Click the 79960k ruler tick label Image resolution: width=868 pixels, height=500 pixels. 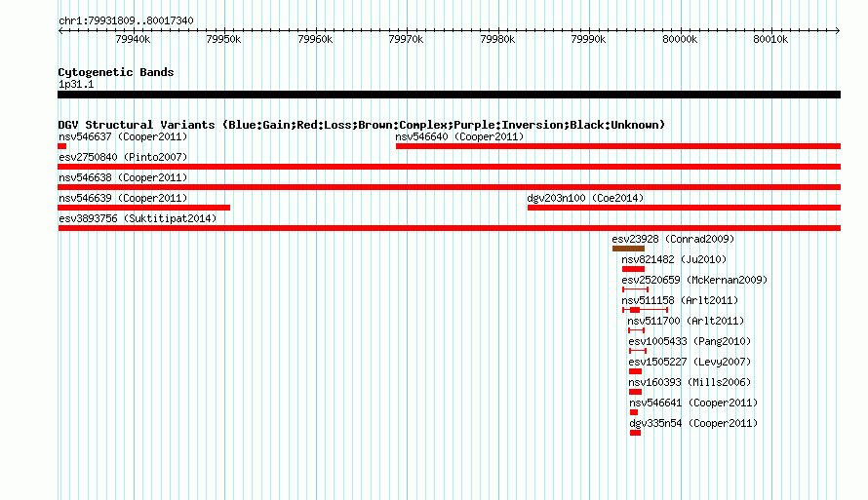pyautogui.click(x=315, y=39)
